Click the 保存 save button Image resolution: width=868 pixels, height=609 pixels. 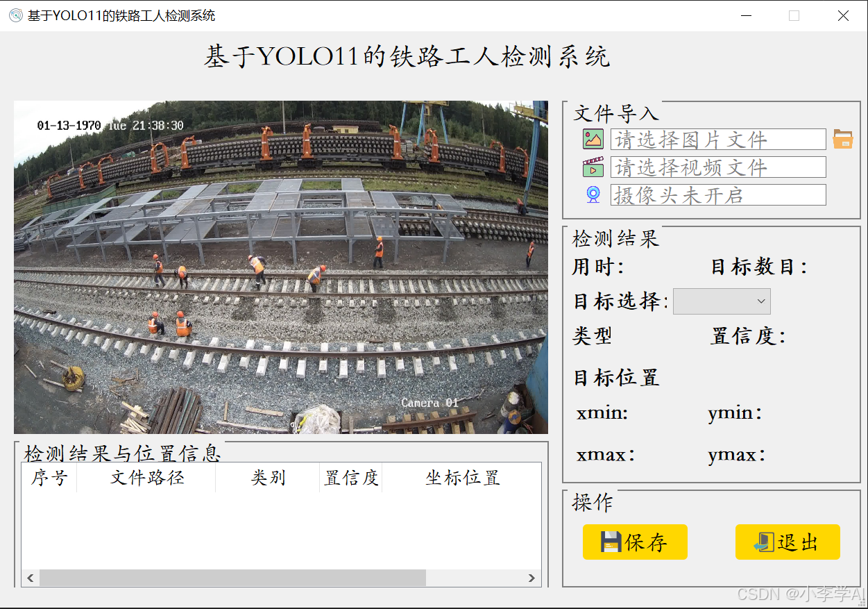pyautogui.click(x=635, y=542)
